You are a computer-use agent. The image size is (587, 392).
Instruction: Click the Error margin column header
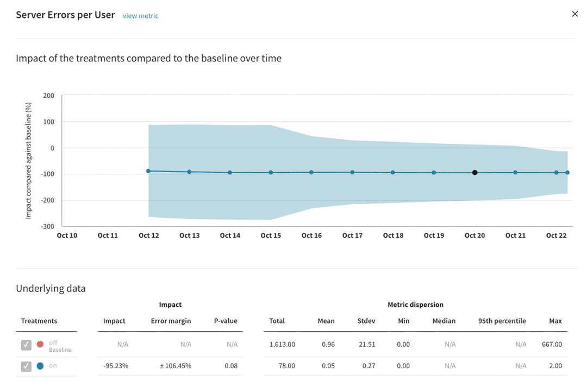point(171,321)
